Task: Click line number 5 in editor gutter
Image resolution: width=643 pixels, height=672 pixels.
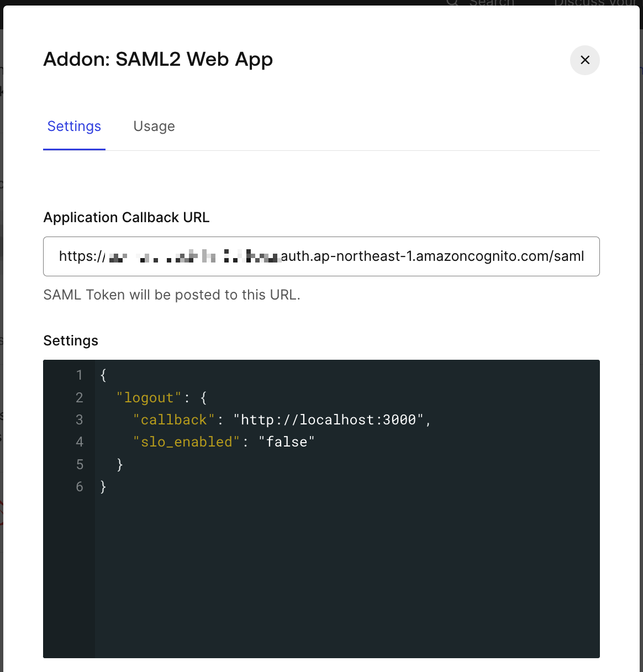Action: point(80,465)
